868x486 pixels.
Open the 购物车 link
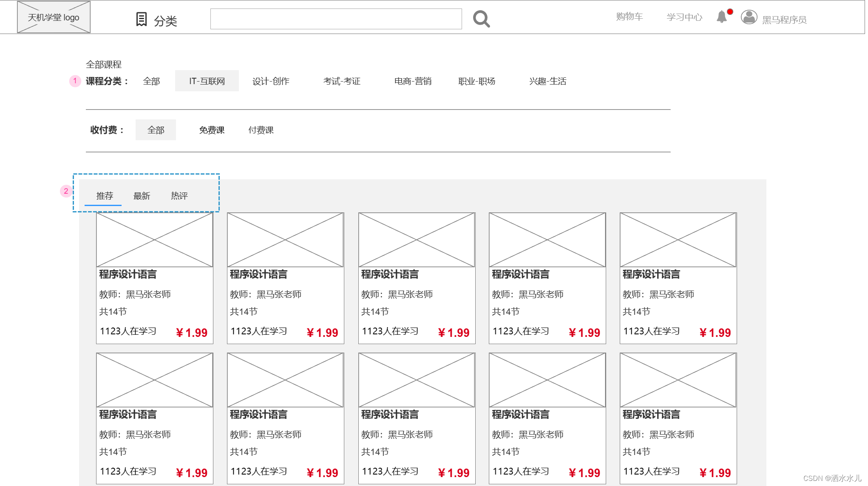pos(629,17)
